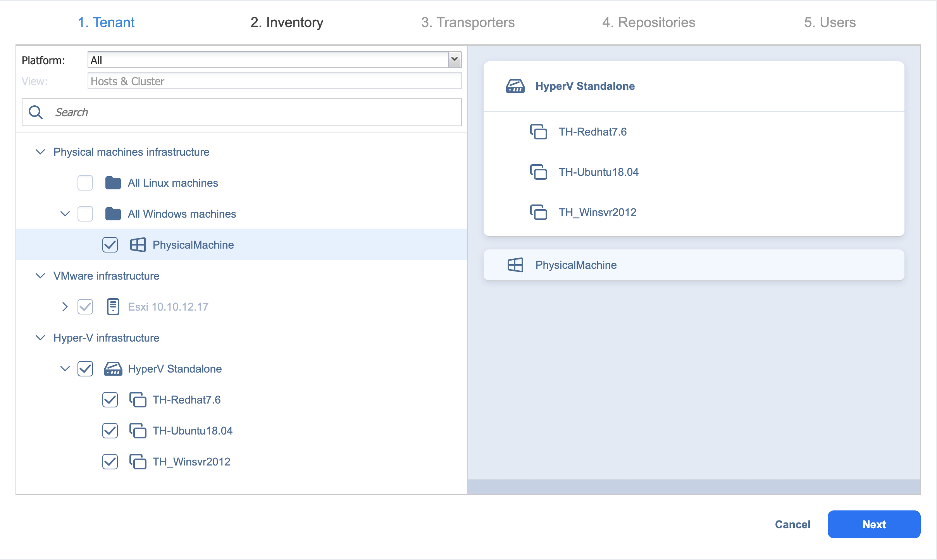Select PhysicalMachine row in tree

pos(242,245)
